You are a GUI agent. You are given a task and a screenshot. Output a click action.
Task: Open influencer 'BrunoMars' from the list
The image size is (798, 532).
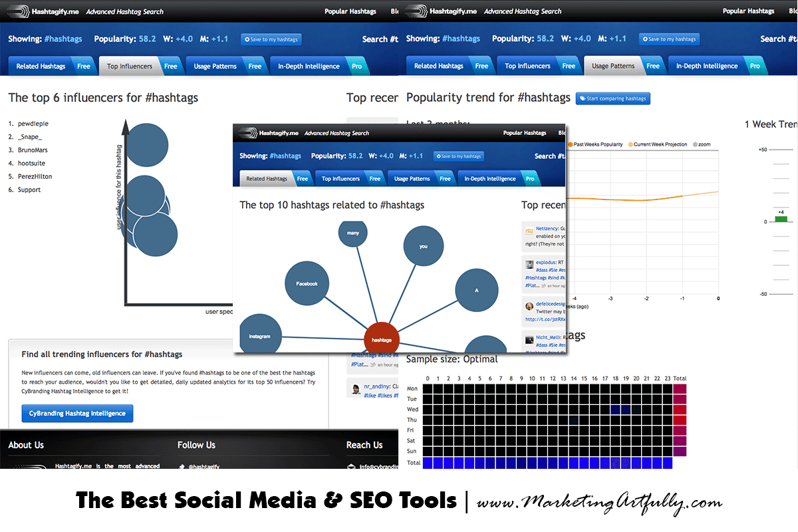pos(33,150)
